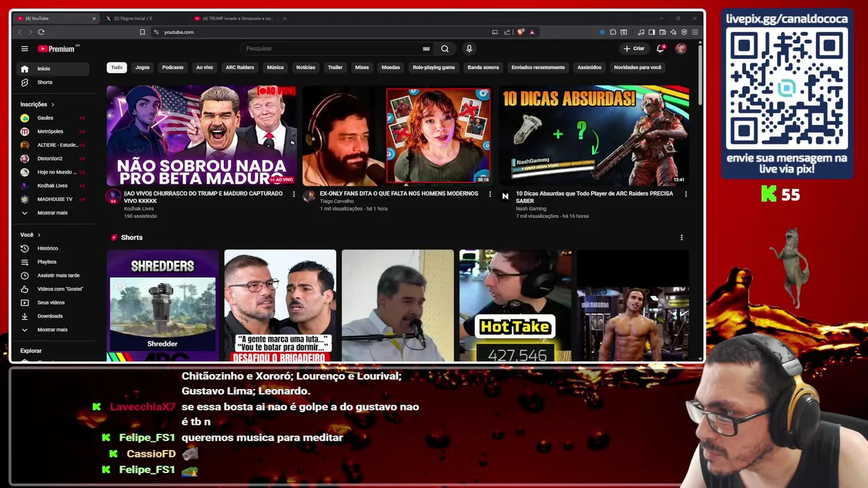Image resolution: width=868 pixels, height=488 pixels.
Task: Go back using the browser back arrow
Action: coord(19,32)
